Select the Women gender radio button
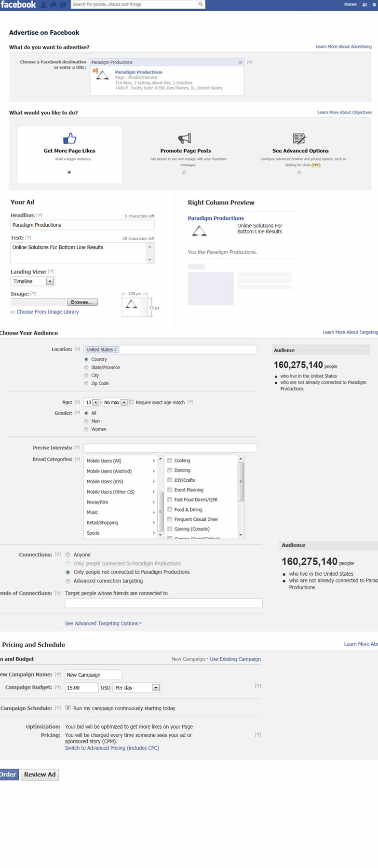Image resolution: width=378 pixels, height=868 pixels. 87,429
